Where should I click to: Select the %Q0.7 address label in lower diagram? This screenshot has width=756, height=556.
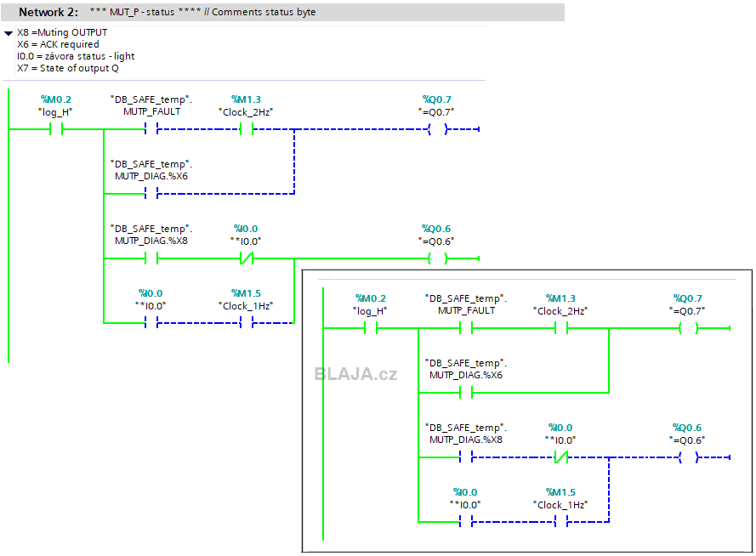[687, 298]
